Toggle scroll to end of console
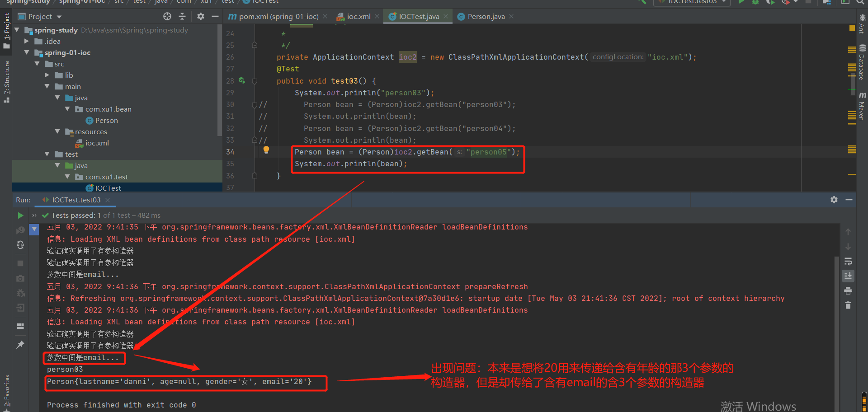Viewport: 868px width, 412px height. click(x=848, y=276)
